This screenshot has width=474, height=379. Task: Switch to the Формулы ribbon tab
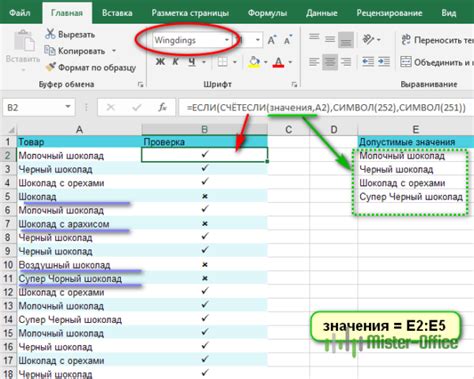point(267,13)
